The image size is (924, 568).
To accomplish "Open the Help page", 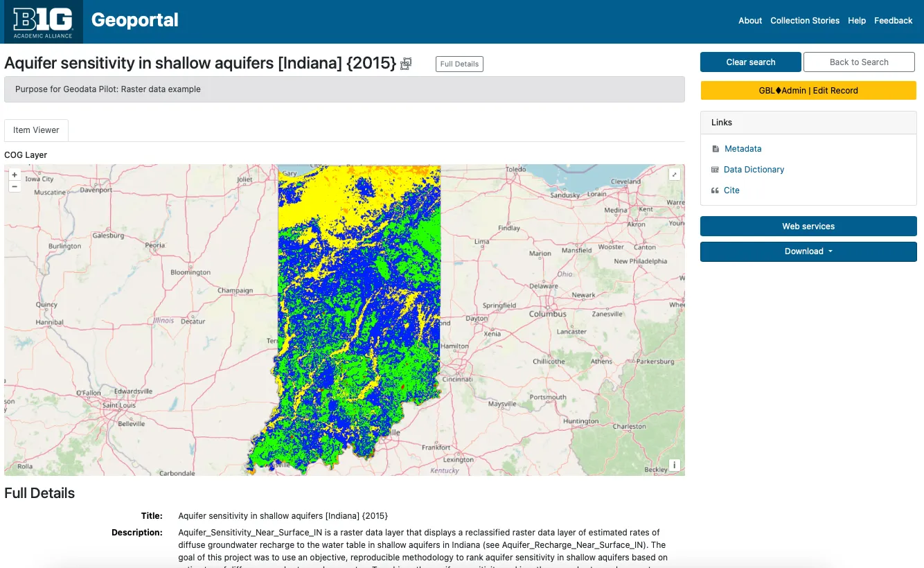I will (x=857, y=21).
